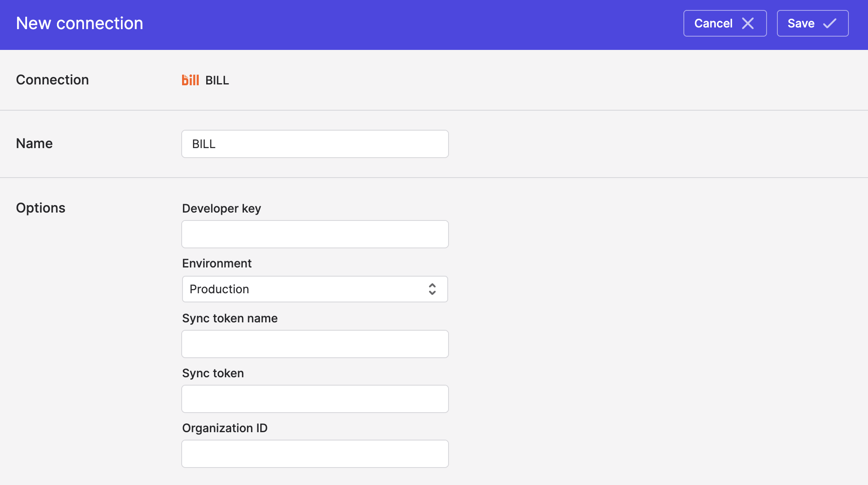Screen dimensions: 868x485
Task: Click the Sync token name label
Action: tap(230, 318)
